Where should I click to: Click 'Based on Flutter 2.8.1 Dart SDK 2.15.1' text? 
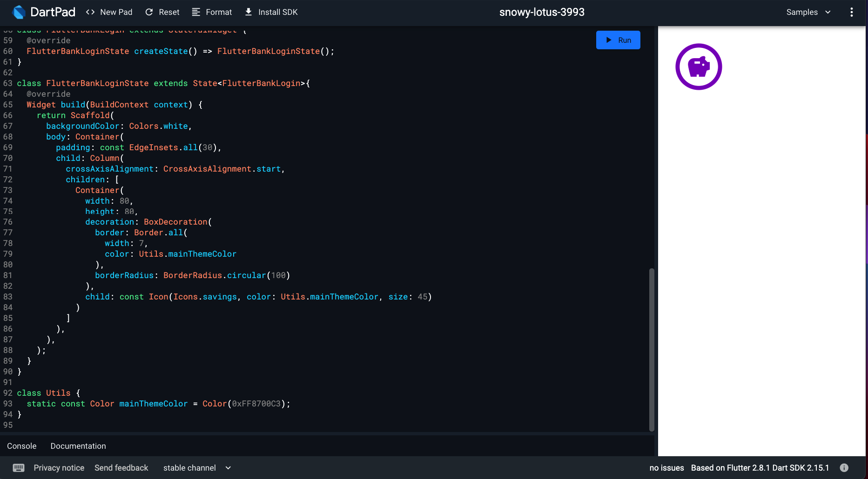point(760,468)
